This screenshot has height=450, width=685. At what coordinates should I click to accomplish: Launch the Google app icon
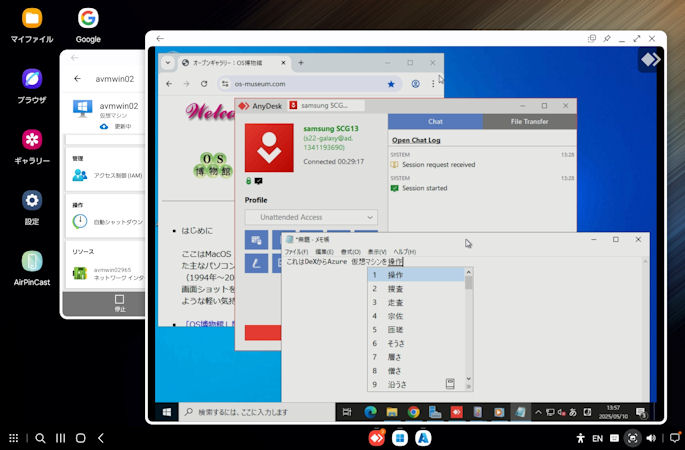88,26
